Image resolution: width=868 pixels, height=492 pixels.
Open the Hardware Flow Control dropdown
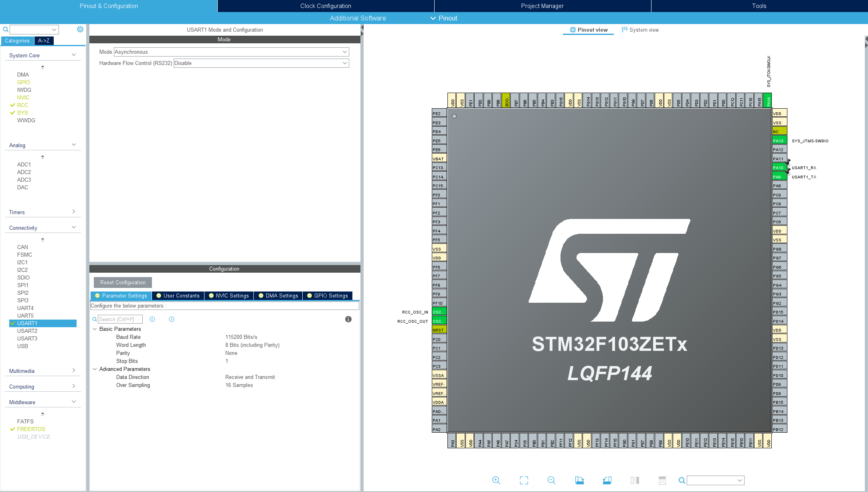click(261, 63)
